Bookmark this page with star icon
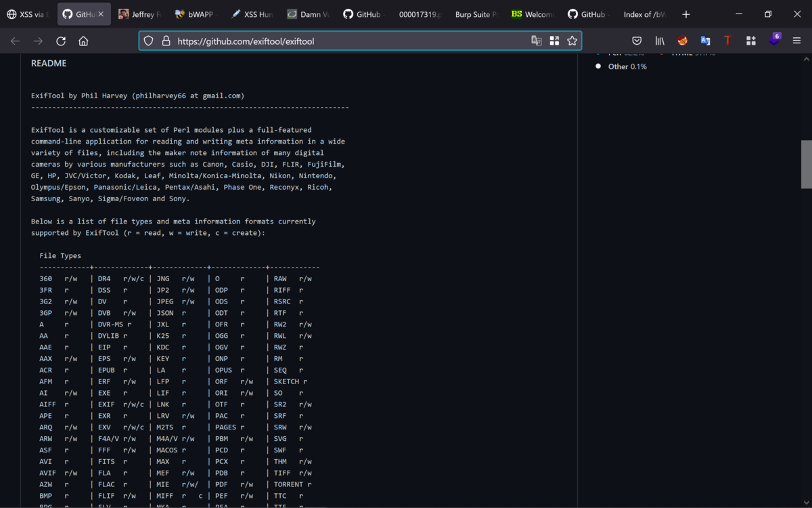The width and height of the screenshot is (812, 508). click(x=572, y=41)
